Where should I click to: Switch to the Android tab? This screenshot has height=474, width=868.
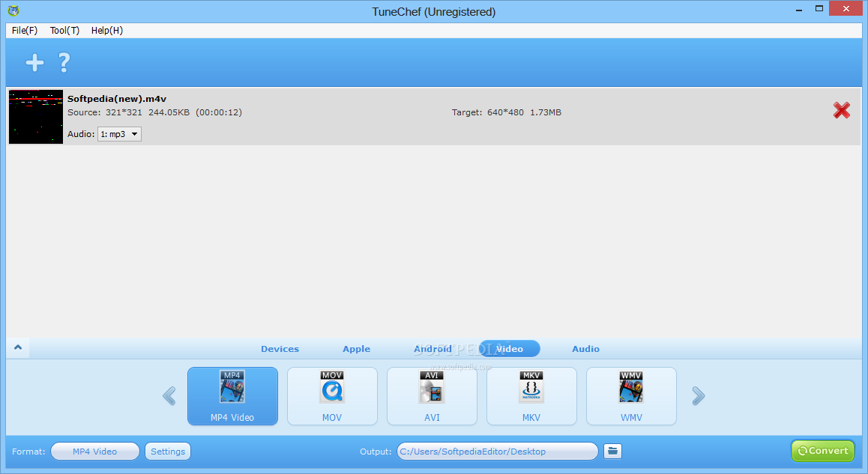tap(433, 349)
